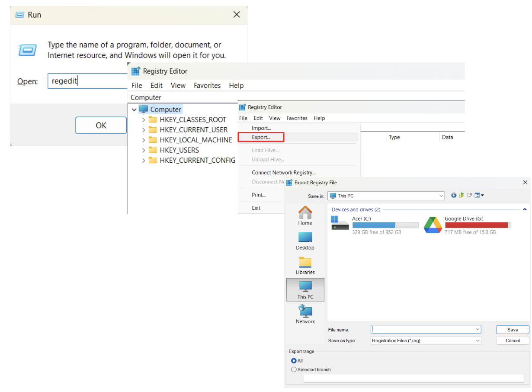Open the View Menu arrow on toolbar

[x=482, y=195]
